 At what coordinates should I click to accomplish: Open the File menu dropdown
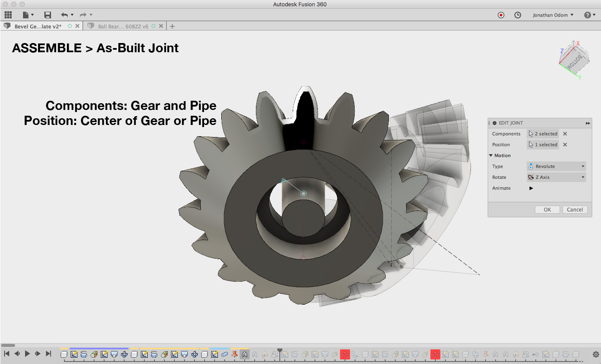click(28, 15)
